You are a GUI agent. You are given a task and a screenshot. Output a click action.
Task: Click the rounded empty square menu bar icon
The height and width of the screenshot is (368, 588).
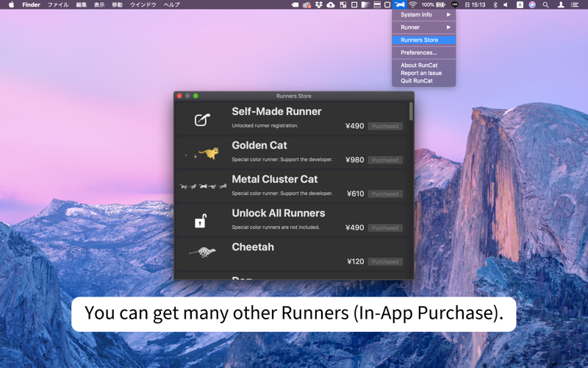pos(387,4)
